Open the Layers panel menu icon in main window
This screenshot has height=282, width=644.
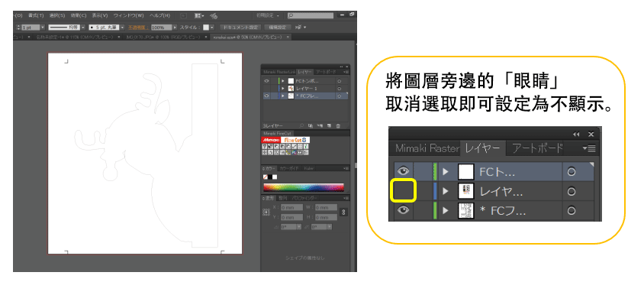pyautogui.click(x=346, y=72)
